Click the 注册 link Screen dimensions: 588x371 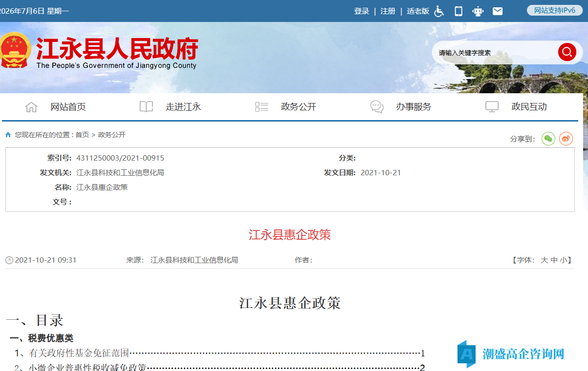388,11
